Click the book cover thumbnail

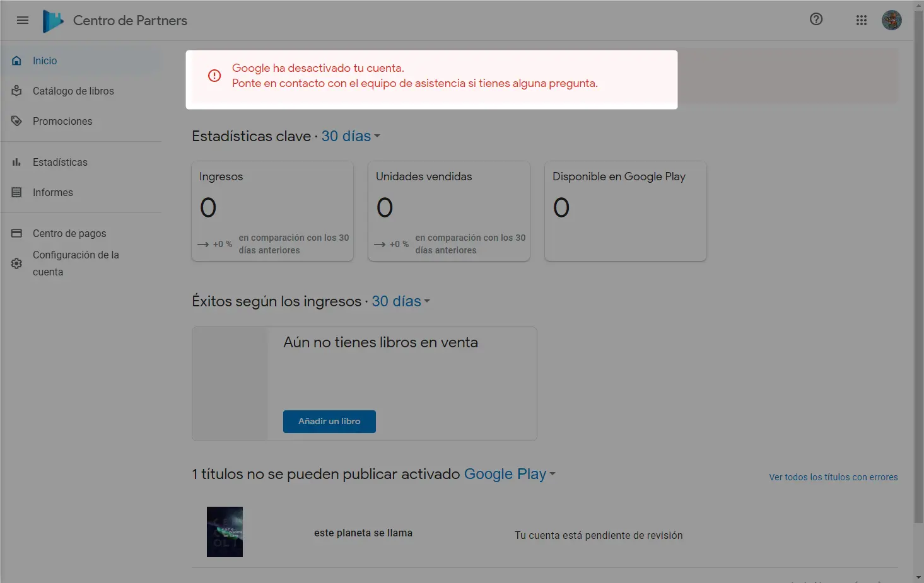click(x=225, y=532)
